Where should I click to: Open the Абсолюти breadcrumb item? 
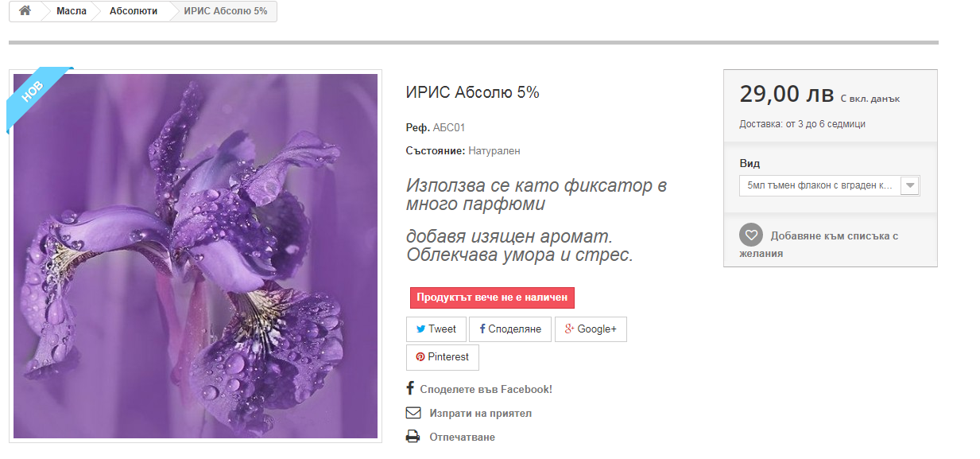[133, 11]
